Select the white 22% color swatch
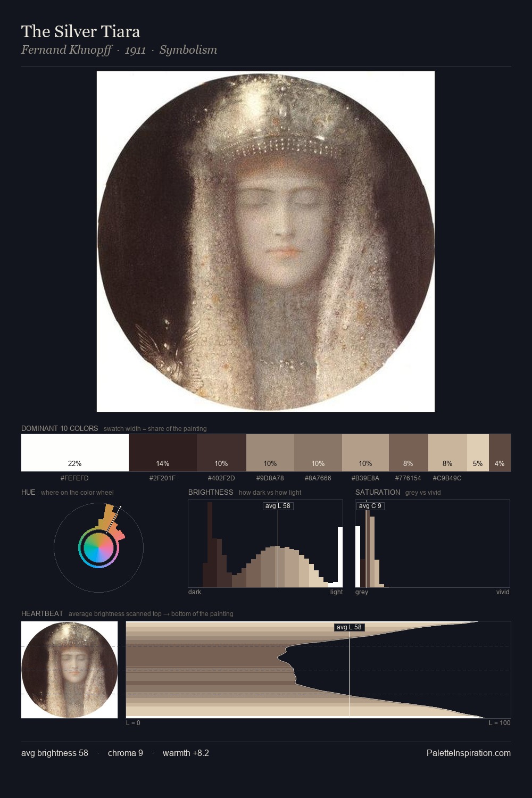The width and height of the screenshot is (532, 798). [x=75, y=453]
